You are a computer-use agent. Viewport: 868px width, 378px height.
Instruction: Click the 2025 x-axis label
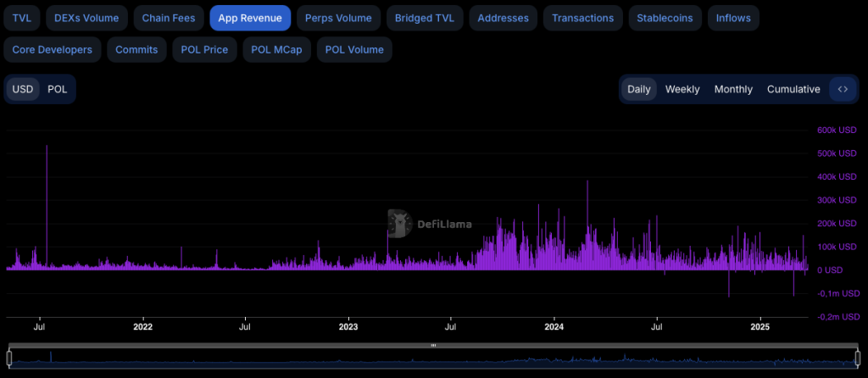[760, 326]
